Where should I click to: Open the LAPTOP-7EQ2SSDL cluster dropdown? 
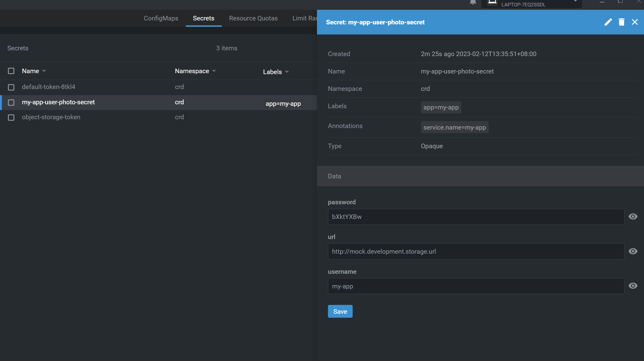click(531, 4)
